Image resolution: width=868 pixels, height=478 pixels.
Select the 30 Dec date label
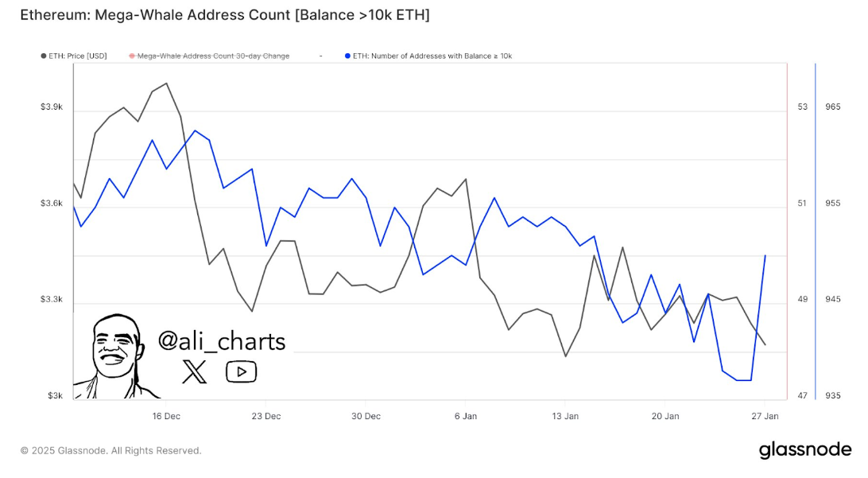[x=366, y=416]
